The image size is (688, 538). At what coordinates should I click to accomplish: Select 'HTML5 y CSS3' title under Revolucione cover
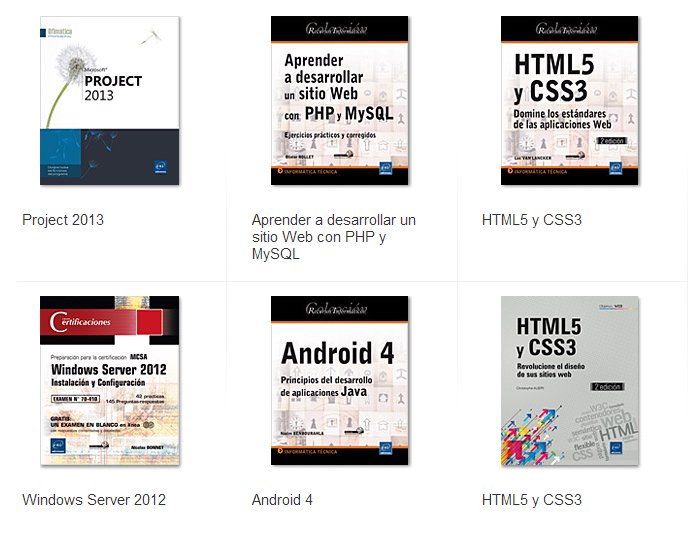531,500
